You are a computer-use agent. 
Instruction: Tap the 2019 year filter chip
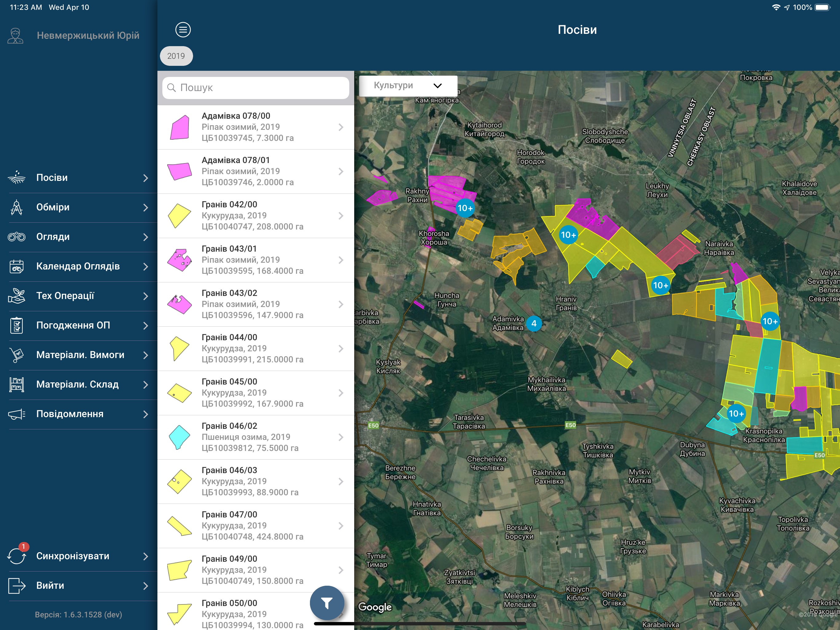point(176,56)
